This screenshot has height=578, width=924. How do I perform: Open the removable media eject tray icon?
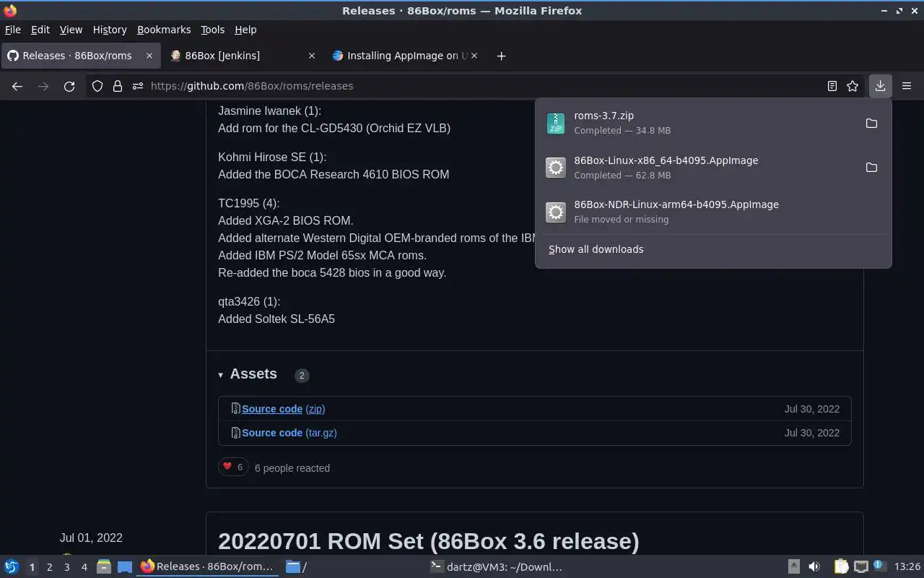793,567
